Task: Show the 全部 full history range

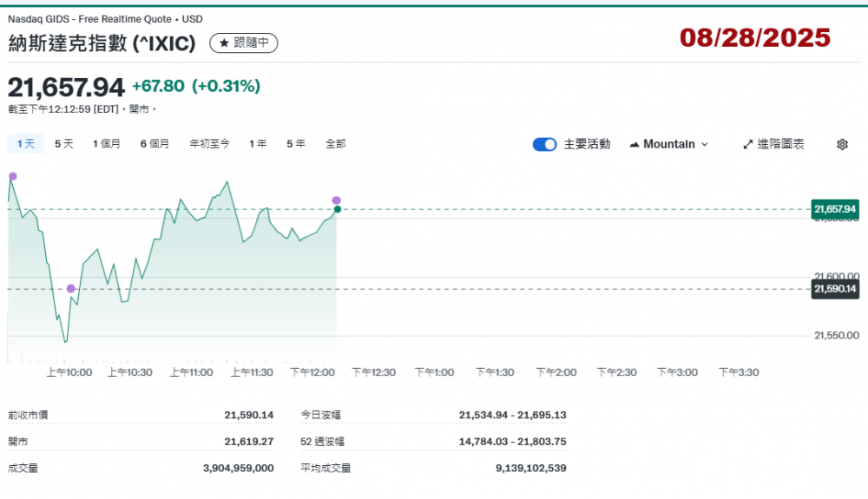Action: pyautogui.click(x=335, y=144)
